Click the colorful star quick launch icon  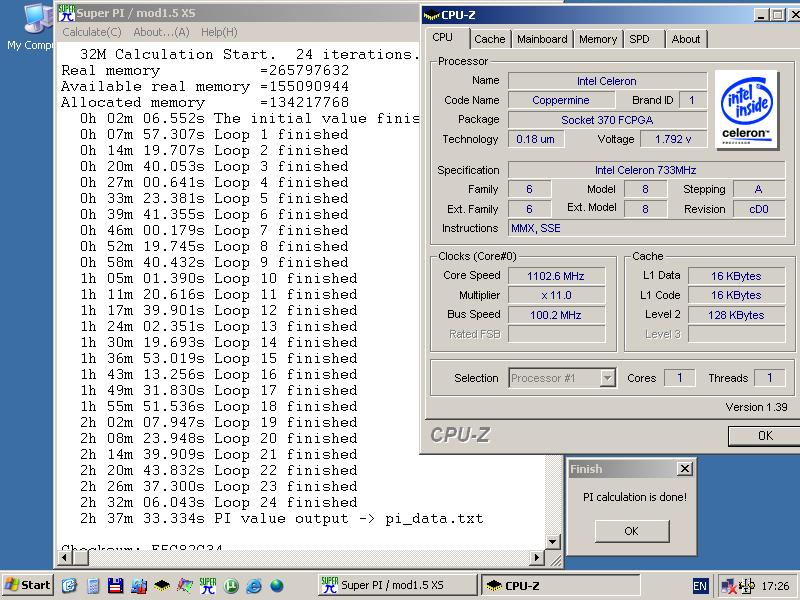[185, 586]
